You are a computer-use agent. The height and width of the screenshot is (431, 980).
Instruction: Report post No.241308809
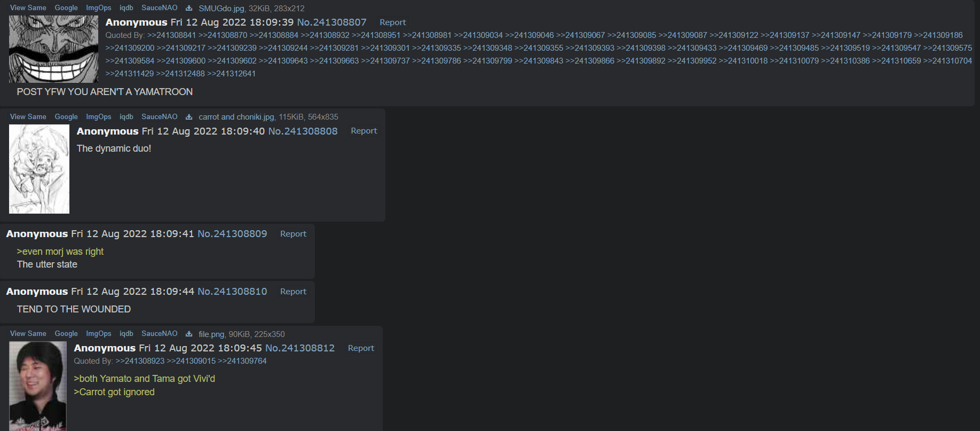pos(294,234)
